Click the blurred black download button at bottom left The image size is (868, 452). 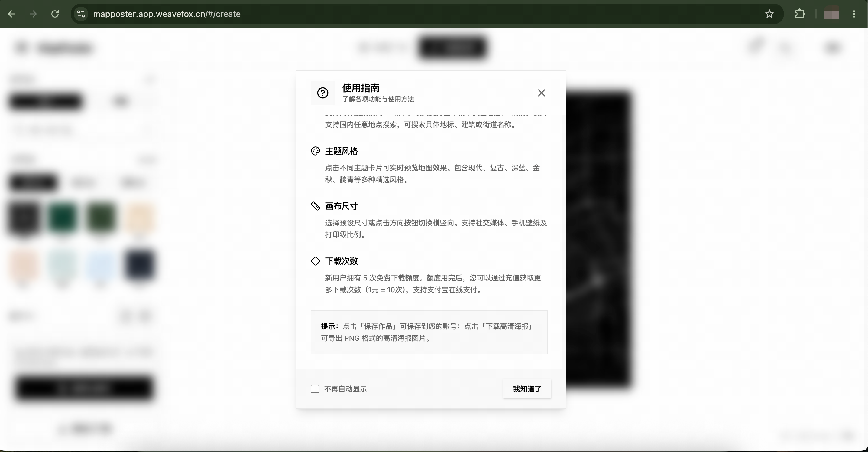(84, 388)
